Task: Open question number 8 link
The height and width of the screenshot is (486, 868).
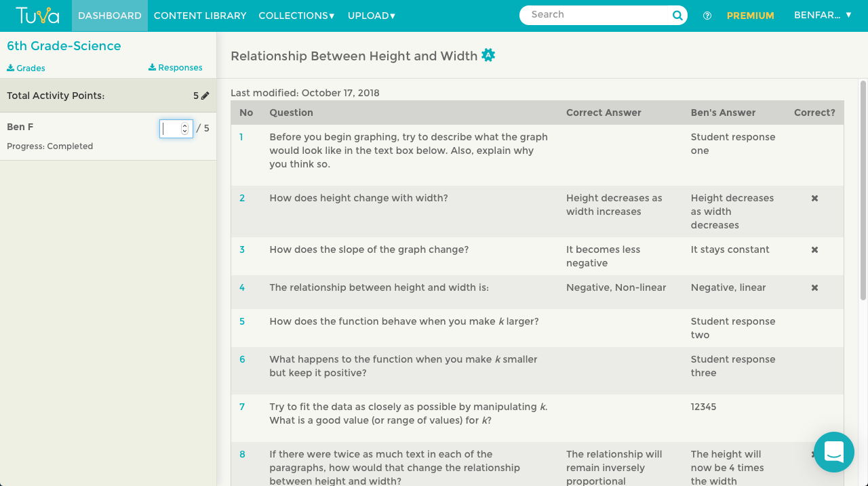Action: pyautogui.click(x=242, y=454)
